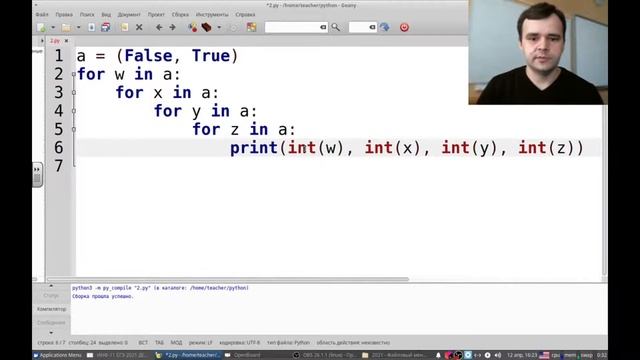Open the color chooser icon
This screenshot has height=360, width=640.
click(x=251, y=27)
